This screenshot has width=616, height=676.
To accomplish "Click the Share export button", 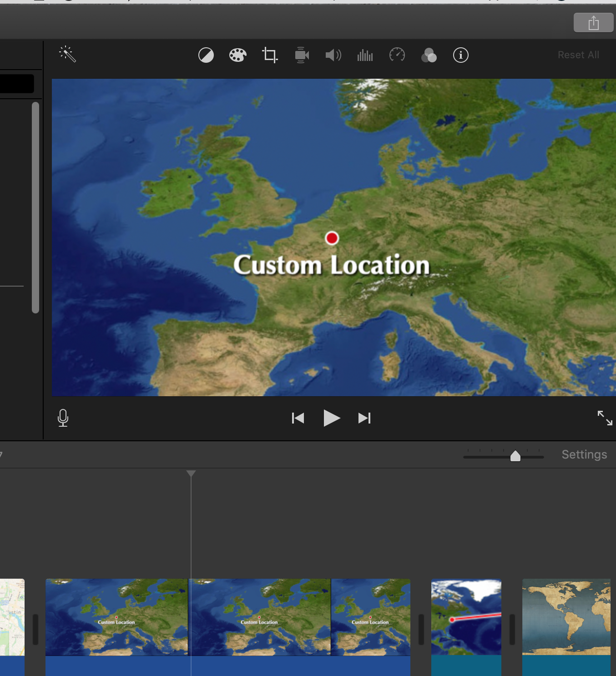I will (593, 23).
